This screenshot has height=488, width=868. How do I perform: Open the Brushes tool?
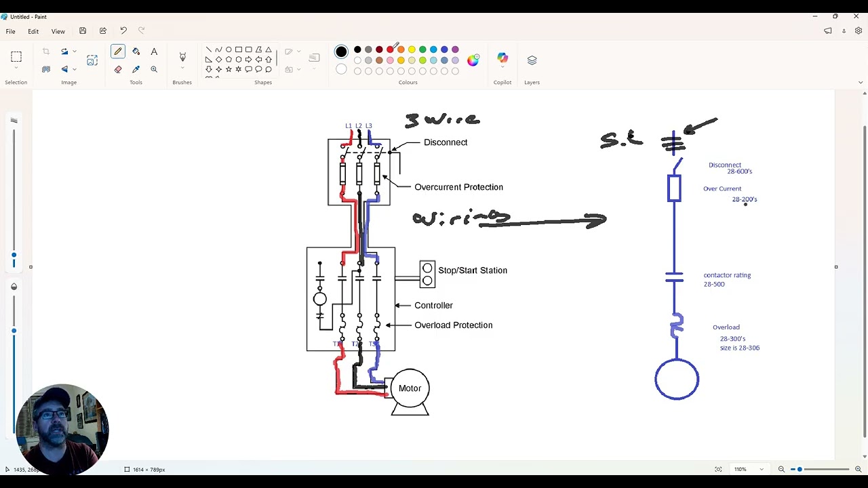pos(182,57)
